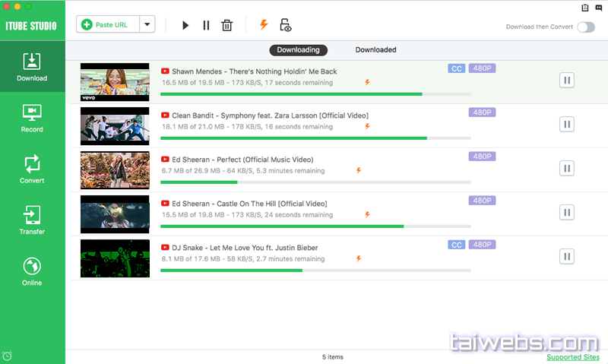This screenshot has width=608, height=364.
Task: Click the private mode lock icon
Action: pos(286,25)
